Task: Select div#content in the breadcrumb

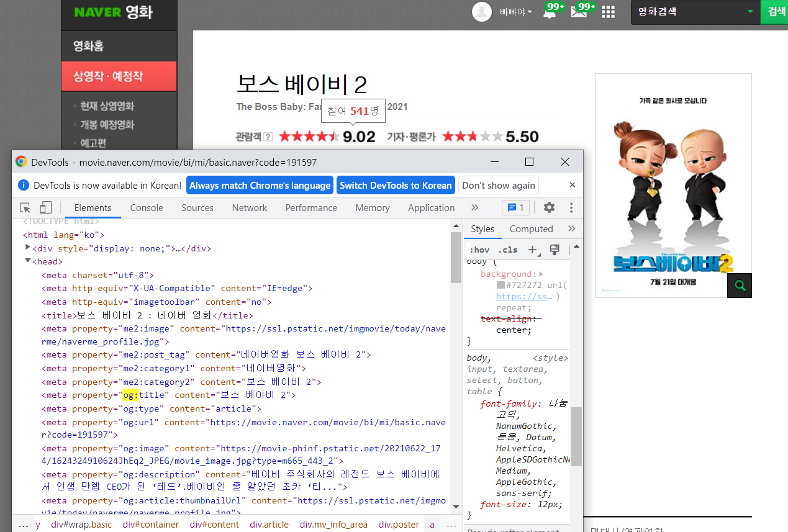Action: point(214,525)
